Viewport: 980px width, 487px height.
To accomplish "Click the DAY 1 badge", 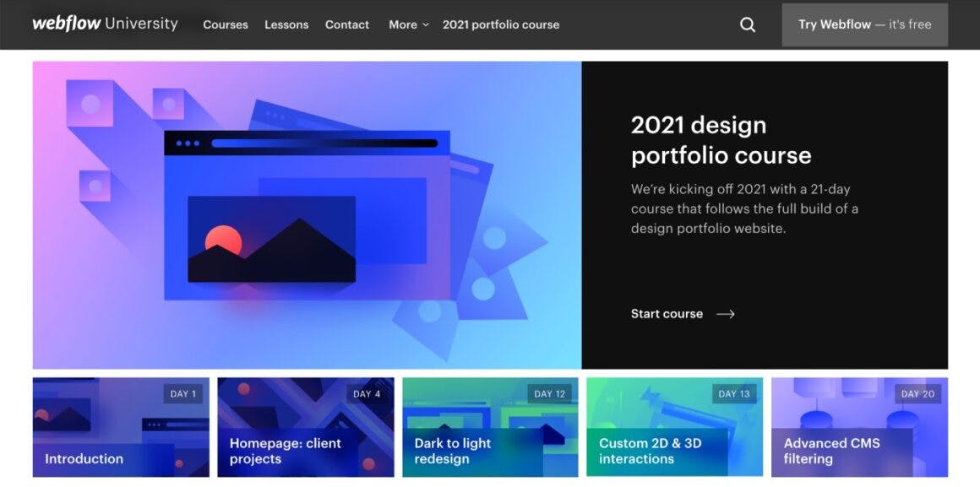I will pyautogui.click(x=183, y=394).
